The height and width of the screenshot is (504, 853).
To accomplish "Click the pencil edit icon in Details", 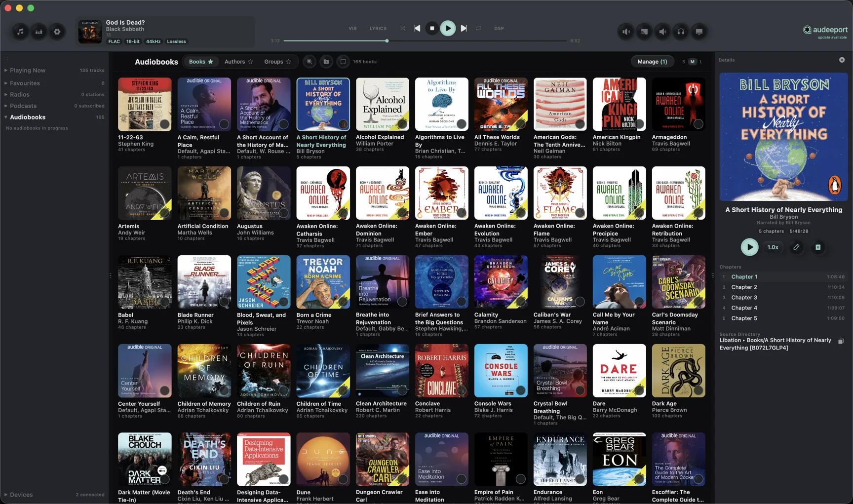I will pos(796,247).
